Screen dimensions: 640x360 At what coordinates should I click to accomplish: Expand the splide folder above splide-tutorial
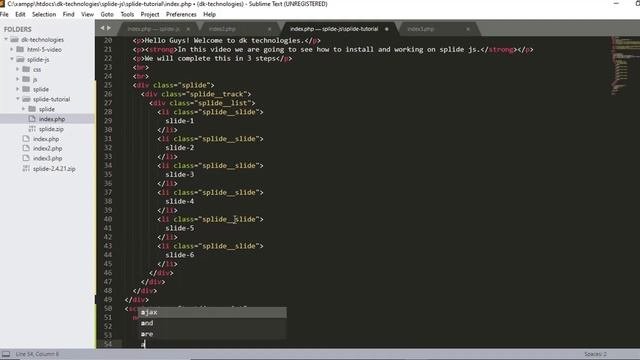point(18,89)
